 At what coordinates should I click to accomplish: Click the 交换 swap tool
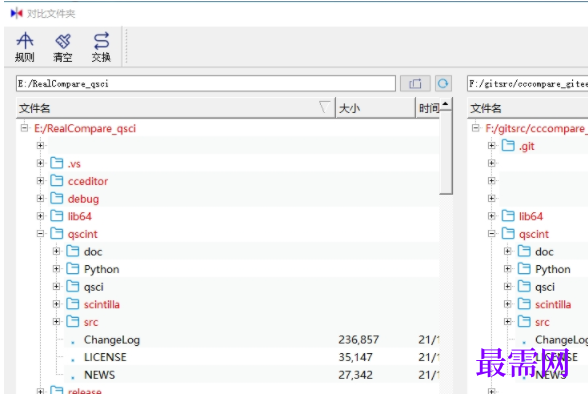click(x=101, y=47)
